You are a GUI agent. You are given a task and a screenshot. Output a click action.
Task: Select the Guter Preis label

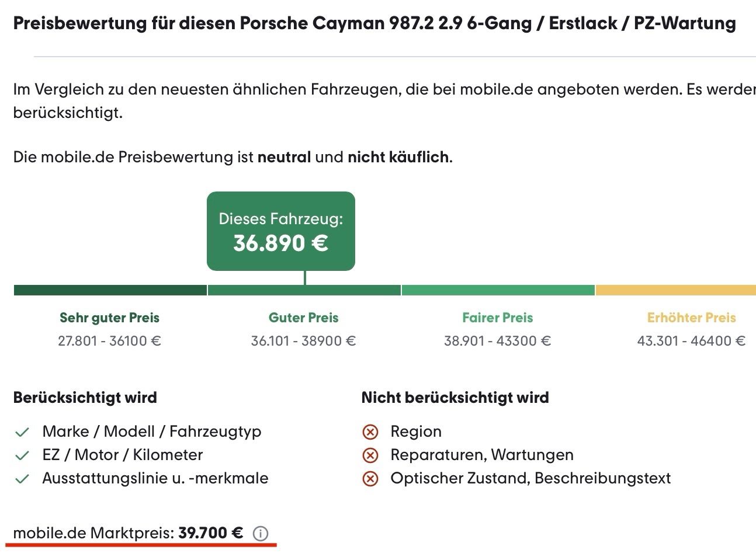point(304,318)
